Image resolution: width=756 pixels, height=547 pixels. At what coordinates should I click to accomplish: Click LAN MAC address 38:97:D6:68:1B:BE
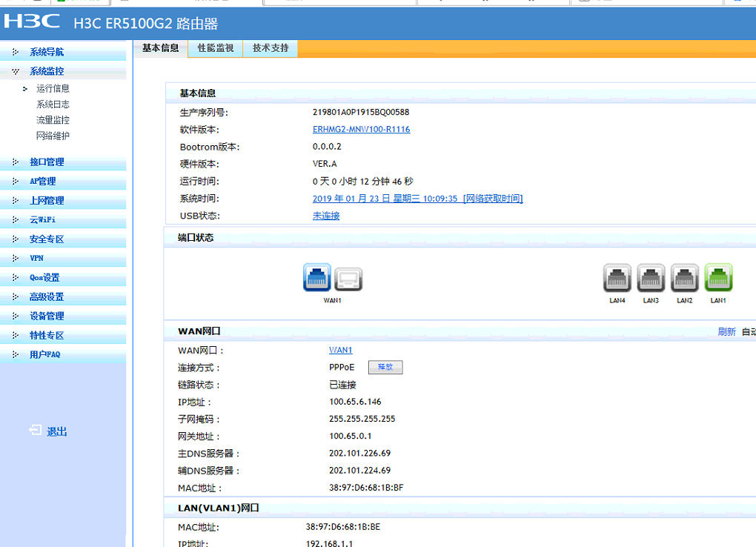tap(343, 527)
